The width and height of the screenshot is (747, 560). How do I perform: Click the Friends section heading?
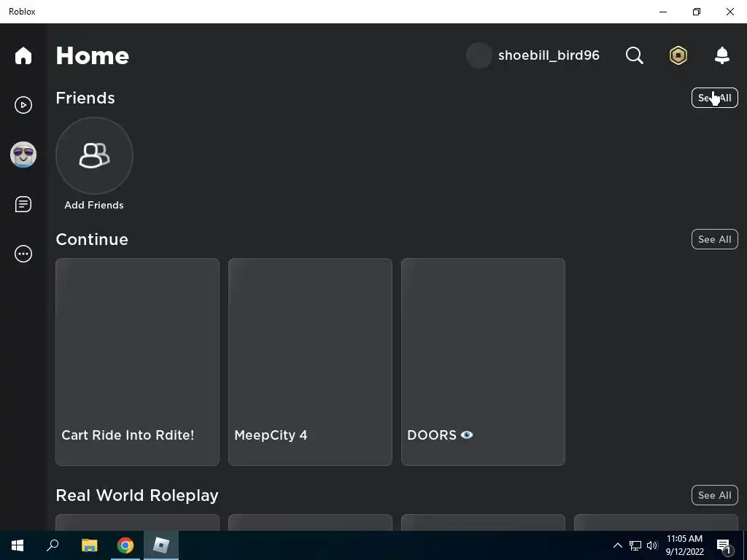(x=85, y=98)
